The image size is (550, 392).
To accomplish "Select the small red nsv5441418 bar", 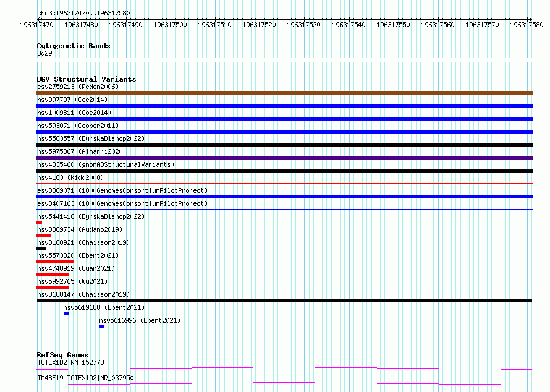I will [40, 223].
